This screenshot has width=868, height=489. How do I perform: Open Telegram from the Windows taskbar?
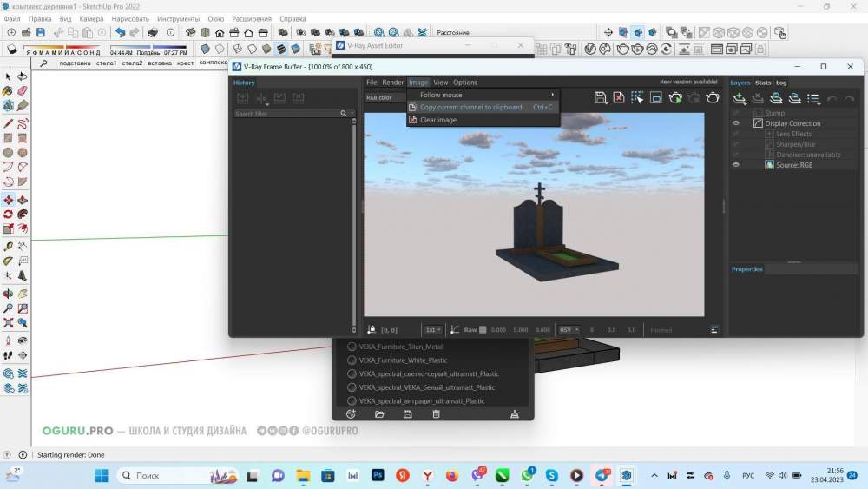click(x=602, y=476)
